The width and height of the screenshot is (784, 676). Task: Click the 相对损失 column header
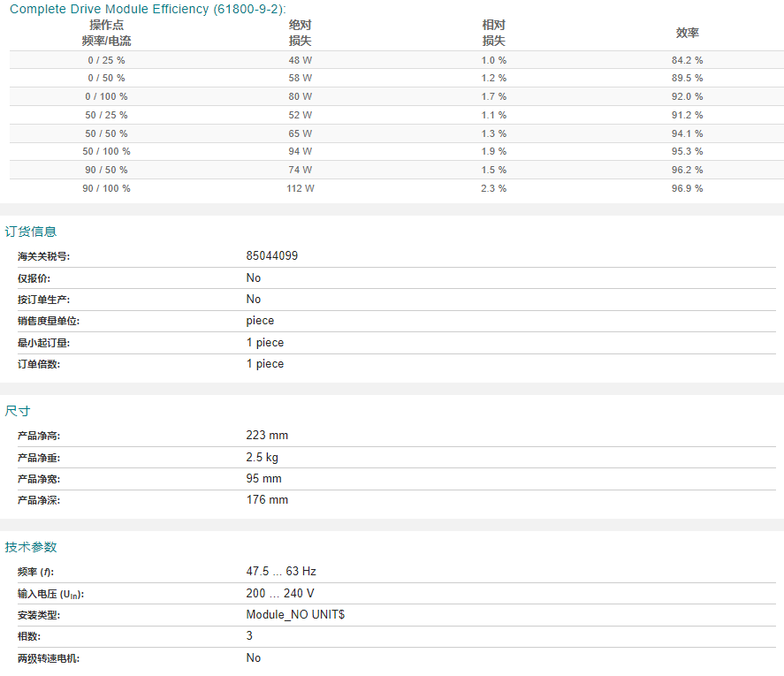coord(493,33)
